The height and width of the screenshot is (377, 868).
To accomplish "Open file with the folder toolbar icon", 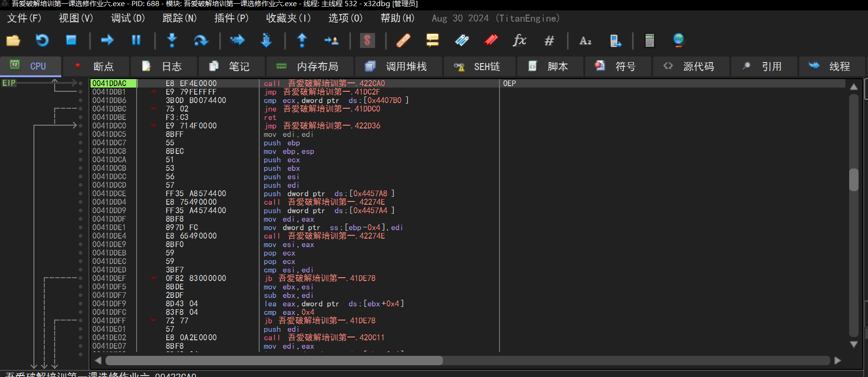I will tap(13, 40).
